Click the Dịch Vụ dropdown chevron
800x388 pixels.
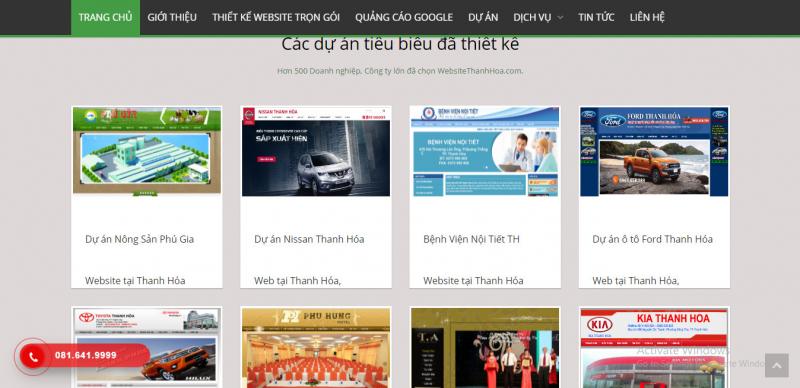point(560,18)
